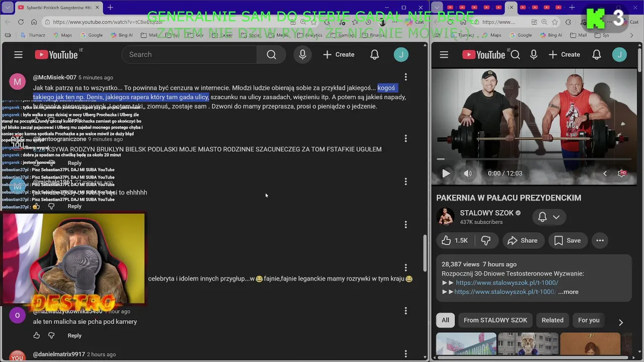Dislike the PAKERNIA video
The height and width of the screenshot is (362, 644).
486,241
